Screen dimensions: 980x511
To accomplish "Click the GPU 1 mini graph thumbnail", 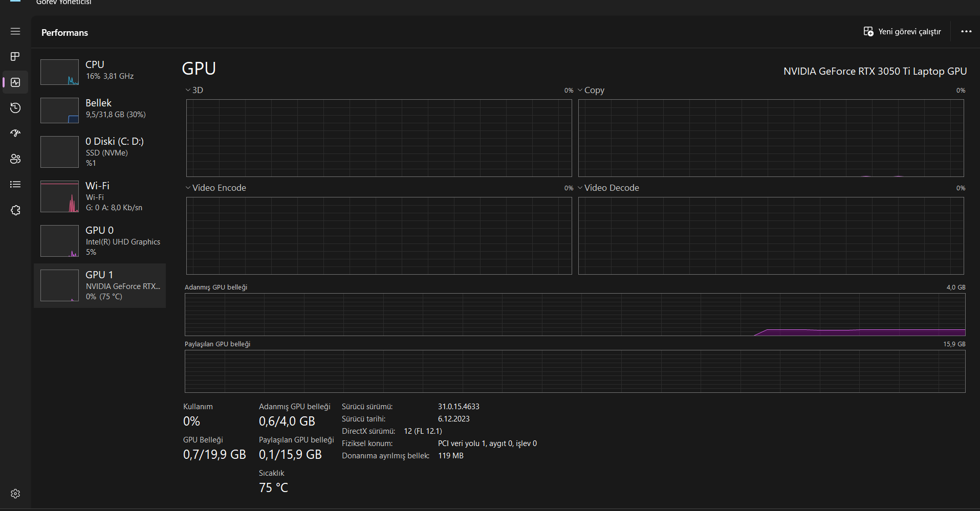I will [x=59, y=285].
